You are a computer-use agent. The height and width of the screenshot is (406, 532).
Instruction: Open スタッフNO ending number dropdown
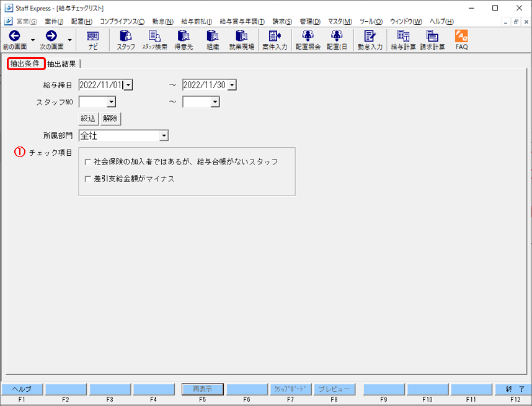[215, 102]
